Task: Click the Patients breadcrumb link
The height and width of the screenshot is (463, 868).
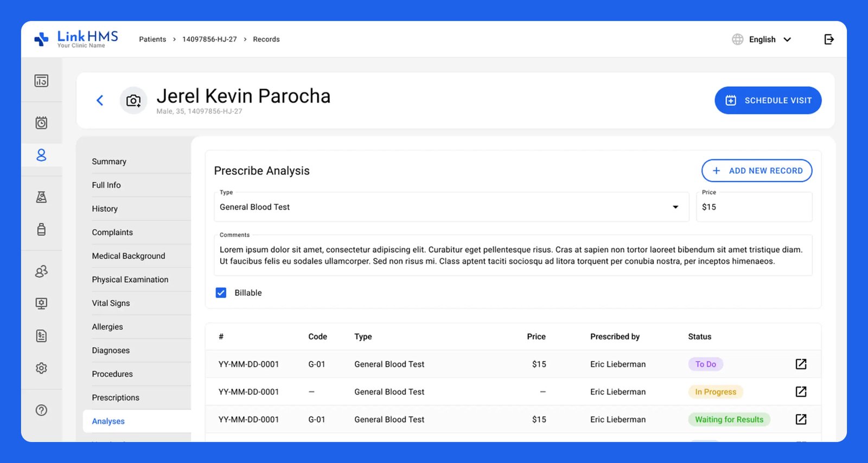Action: point(152,40)
